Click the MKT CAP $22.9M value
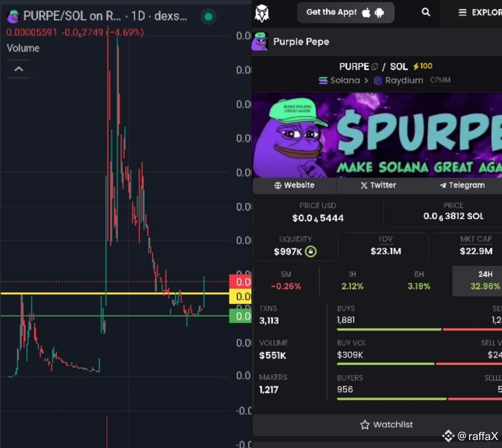This screenshot has height=448, width=502. 476,251
